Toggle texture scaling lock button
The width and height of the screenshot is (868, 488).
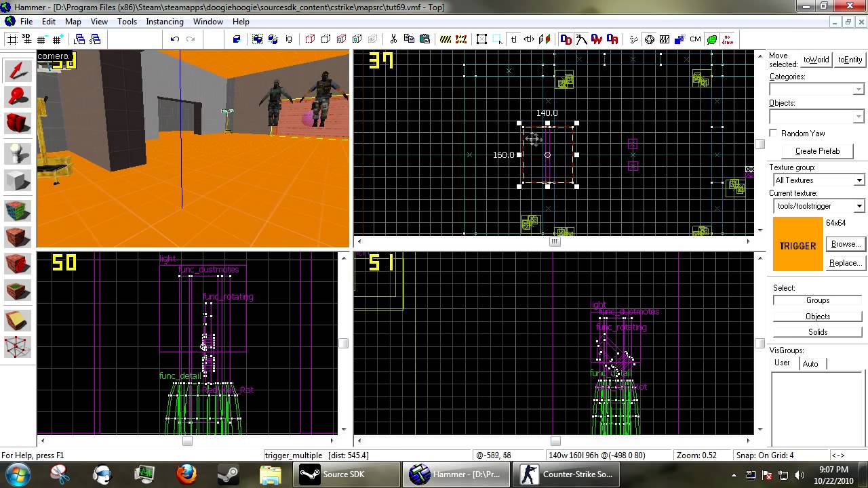[x=529, y=39]
